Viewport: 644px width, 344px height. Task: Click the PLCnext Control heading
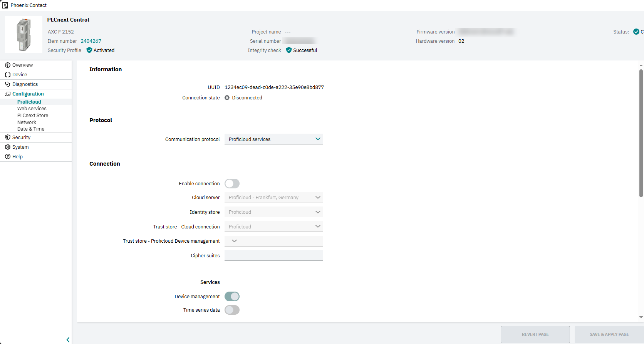[x=68, y=20]
